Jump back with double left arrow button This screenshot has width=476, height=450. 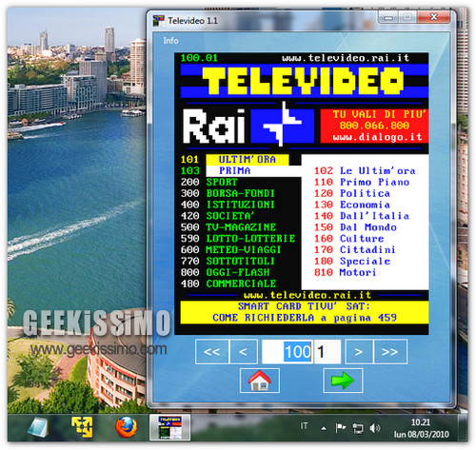[x=211, y=351]
